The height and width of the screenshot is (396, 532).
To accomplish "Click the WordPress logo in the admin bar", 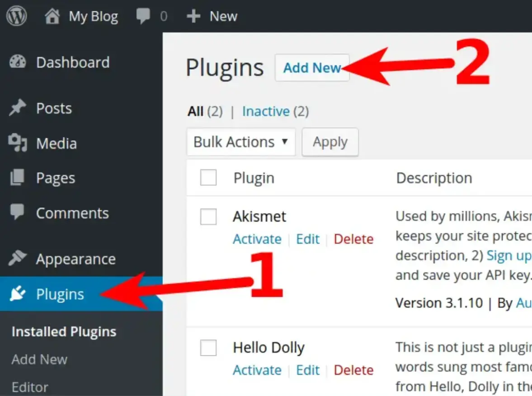I will click(x=16, y=16).
